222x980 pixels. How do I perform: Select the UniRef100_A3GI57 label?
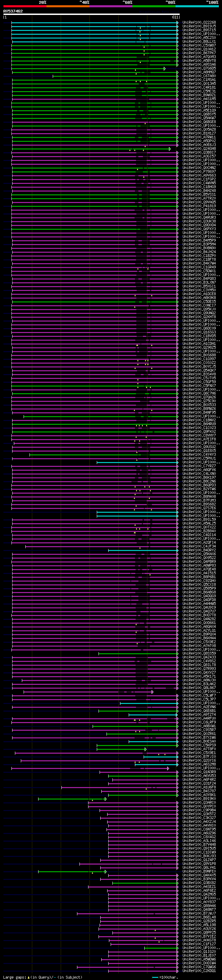[199, 156]
